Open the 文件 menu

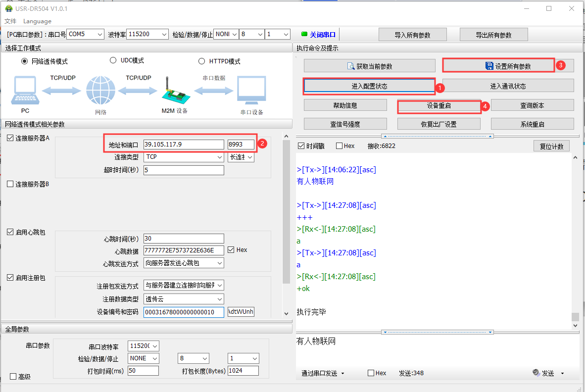10,21
